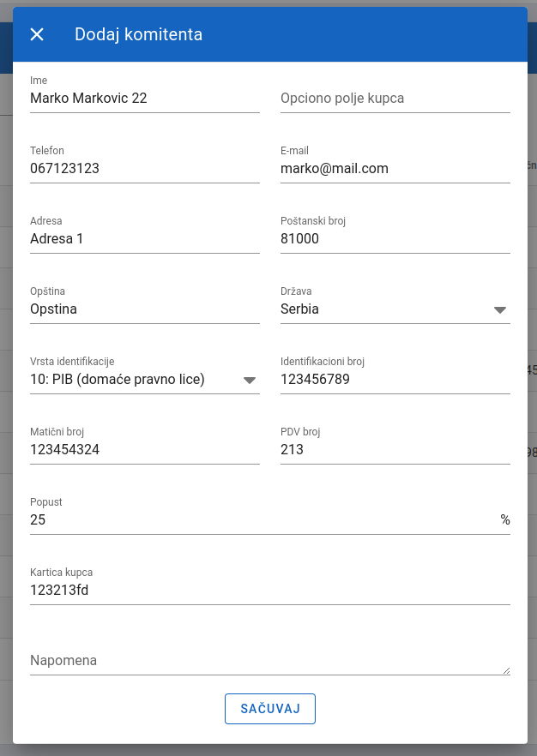Click the SAČUVAJ button

(x=269, y=709)
